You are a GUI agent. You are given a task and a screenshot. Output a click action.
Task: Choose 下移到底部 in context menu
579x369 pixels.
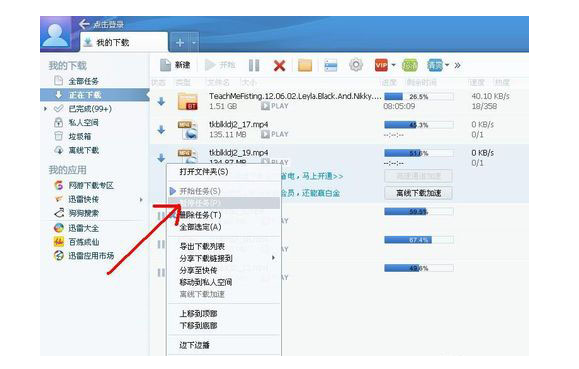click(223, 325)
